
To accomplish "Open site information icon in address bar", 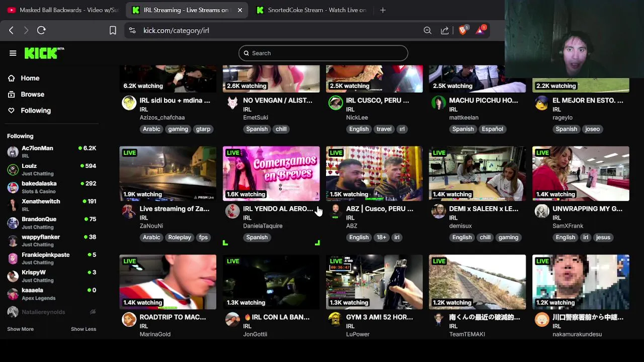I will (x=132, y=30).
